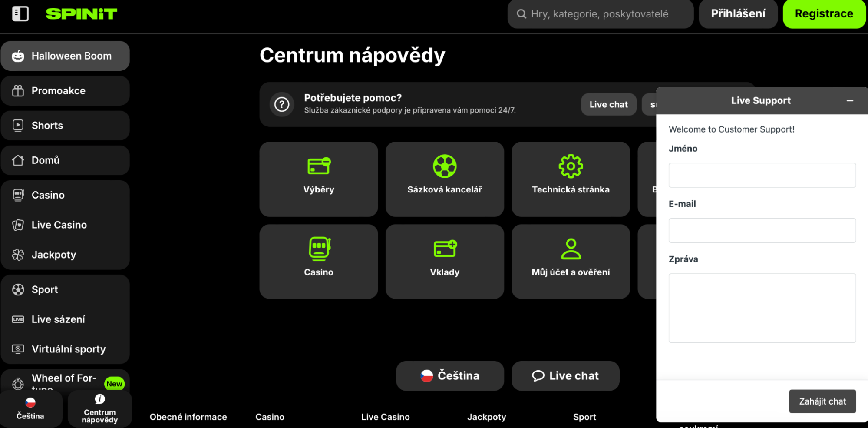Viewport: 868px width, 428px height.
Task: Click the question mark help icon
Action: 282,104
